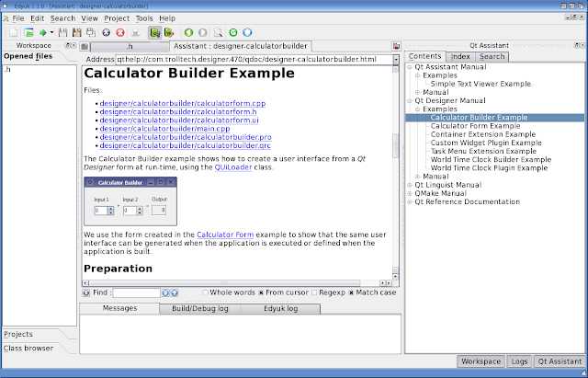Toggle the Logs button in bottom bar
The width and height of the screenshot is (588, 378).
[x=519, y=361]
